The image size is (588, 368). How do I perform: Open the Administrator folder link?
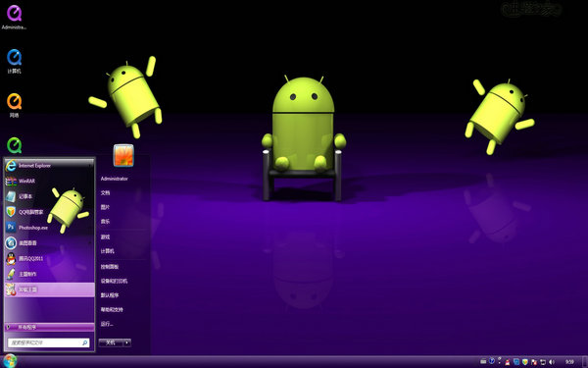[114, 179]
